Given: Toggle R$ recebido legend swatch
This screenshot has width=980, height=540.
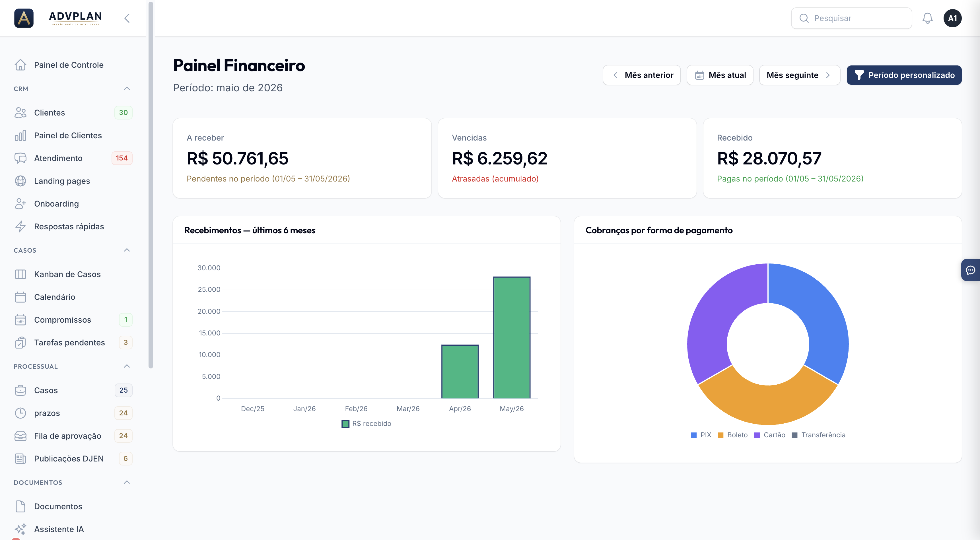Looking at the screenshot, I should coord(345,424).
